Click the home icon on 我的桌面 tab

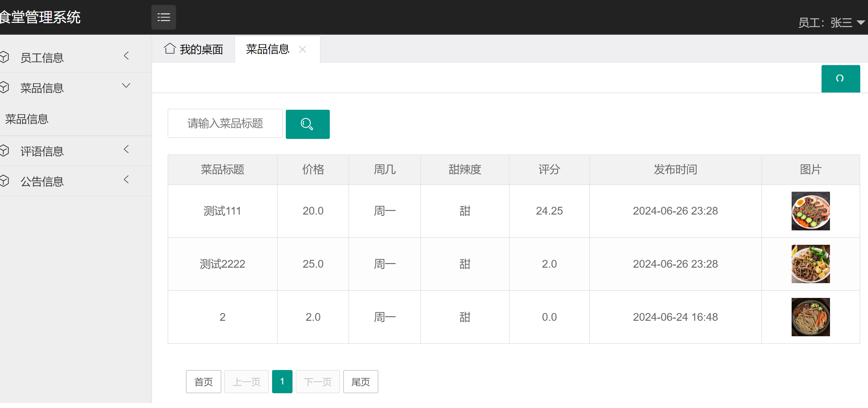(x=170, y=49)
